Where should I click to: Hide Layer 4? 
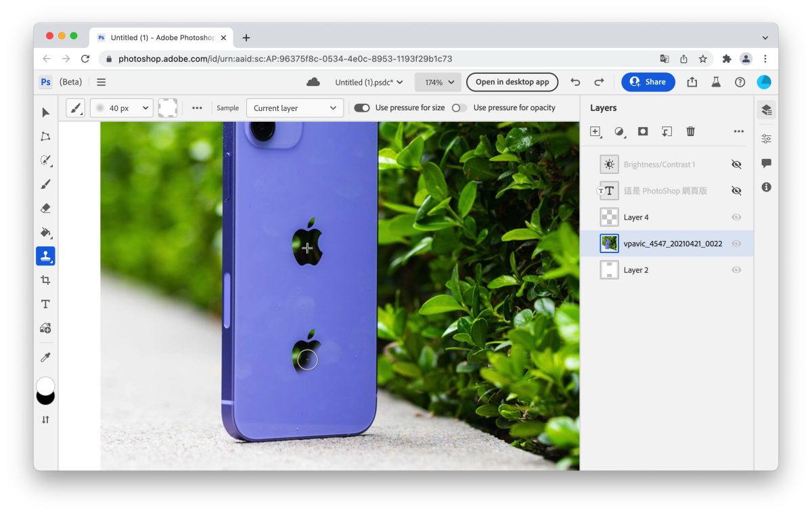pyautogui.click(x=736, y=217)
